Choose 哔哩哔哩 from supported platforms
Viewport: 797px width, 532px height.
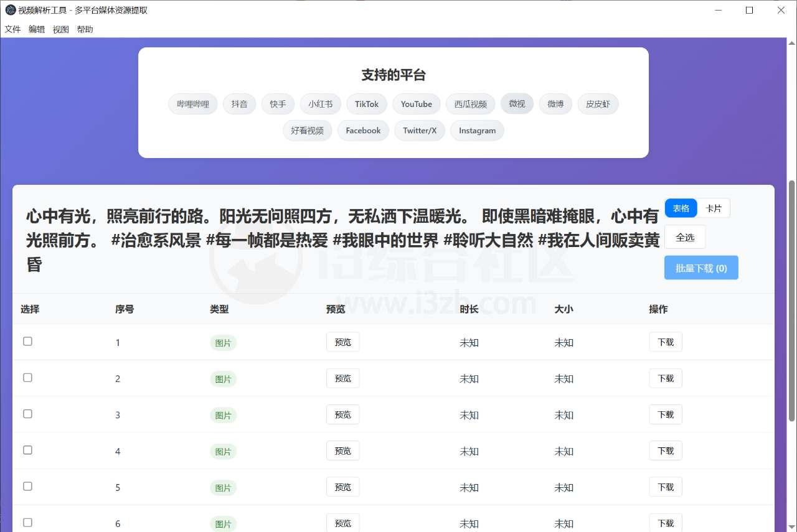click(192, 104)
